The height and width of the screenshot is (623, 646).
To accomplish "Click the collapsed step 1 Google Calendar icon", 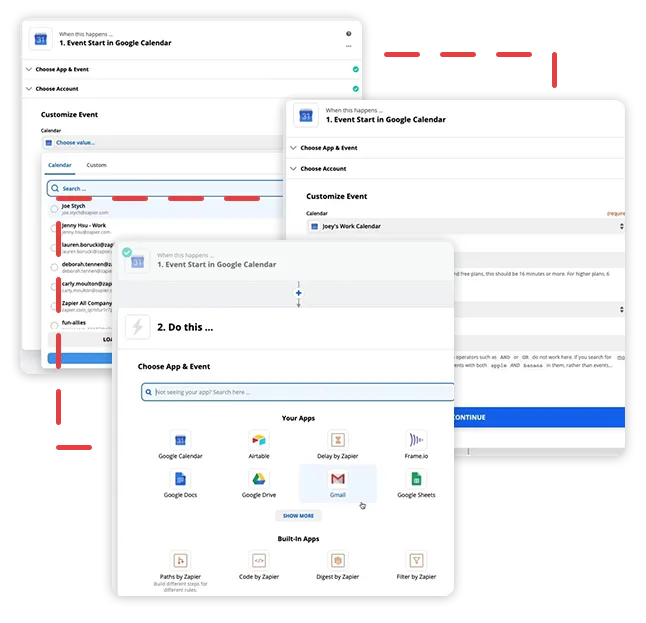I will point(137,261).
